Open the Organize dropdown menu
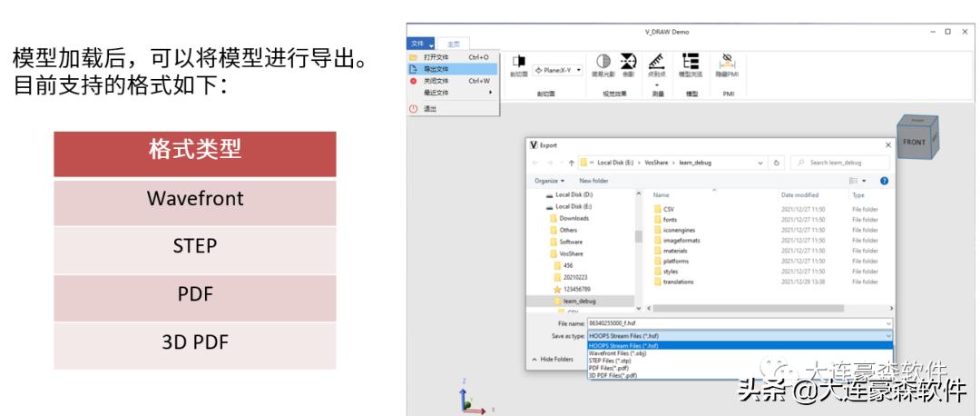The image size is (980, 416). (549, 181)
